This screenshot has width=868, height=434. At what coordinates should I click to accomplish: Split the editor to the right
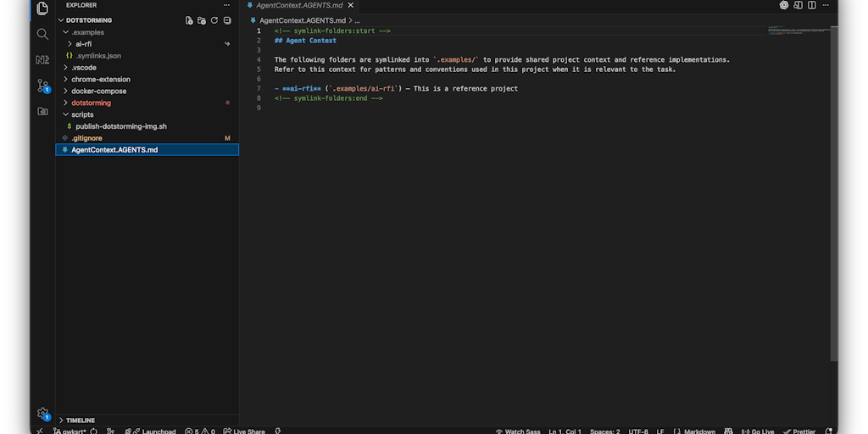click(811, 5)
